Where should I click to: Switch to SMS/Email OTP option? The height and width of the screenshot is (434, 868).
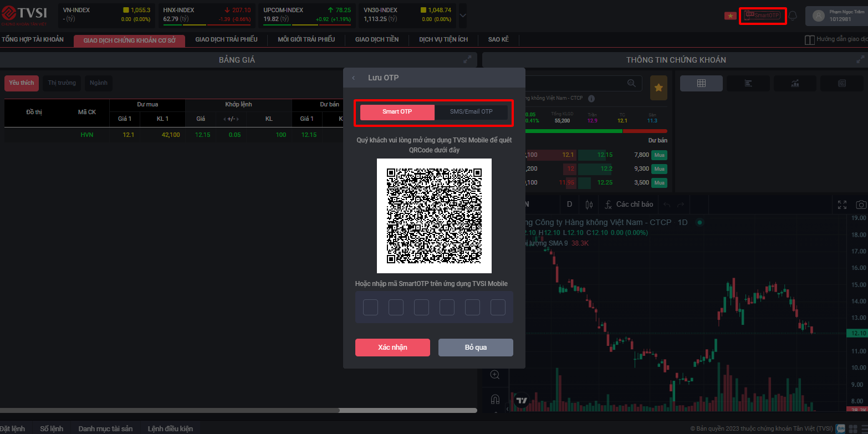(x=471, y=112)
